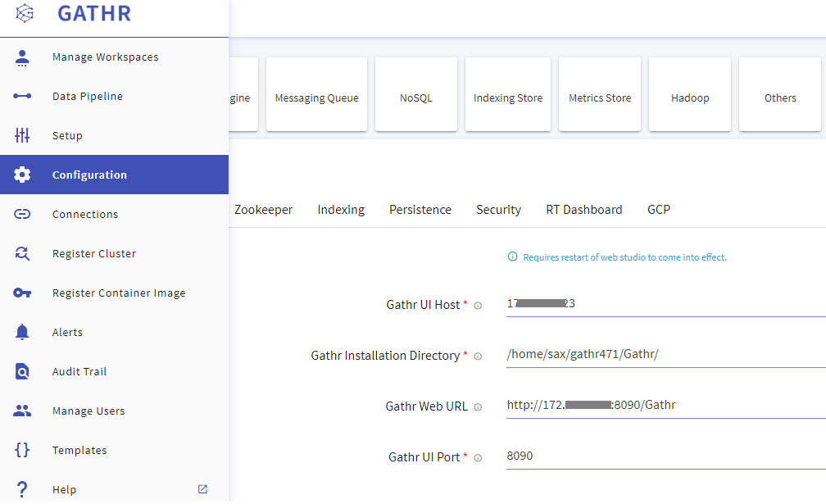Switch to the GCP tab
The width and height of the screenshot is (826, 504).
coord(659,210)
